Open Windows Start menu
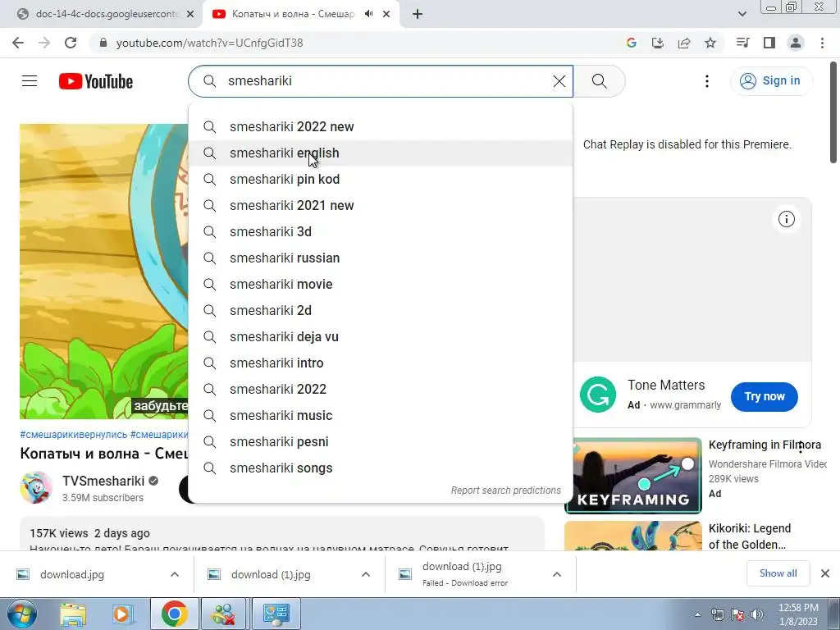 [x=21, y=614]
